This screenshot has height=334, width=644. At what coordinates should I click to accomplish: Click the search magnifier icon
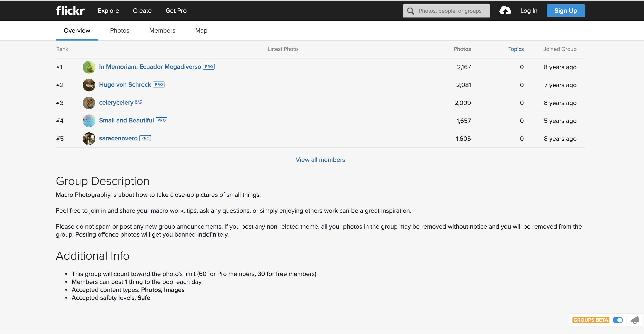[x=411, y=11]
